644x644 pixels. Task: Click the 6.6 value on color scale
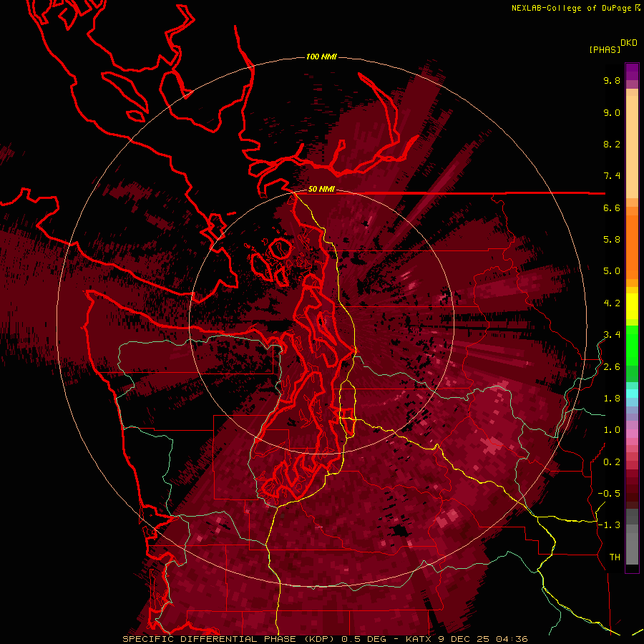pyautogui.click(x=612, y=208)
